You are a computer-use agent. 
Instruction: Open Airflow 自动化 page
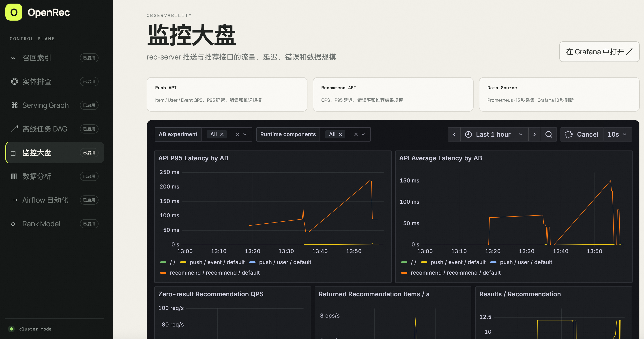54,200
